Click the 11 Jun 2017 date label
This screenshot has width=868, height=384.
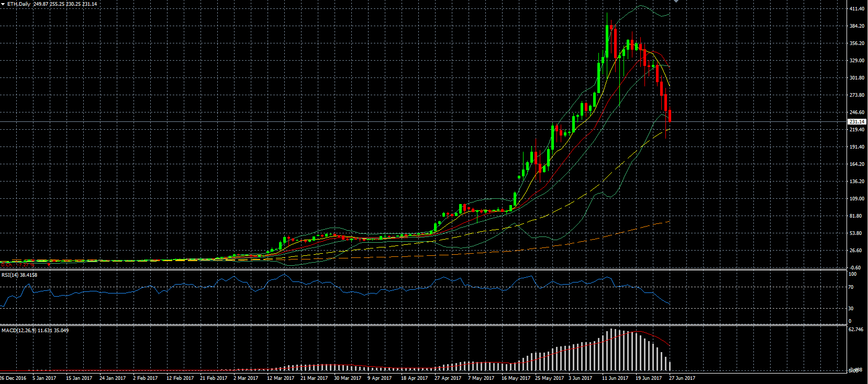pos(615,378)
